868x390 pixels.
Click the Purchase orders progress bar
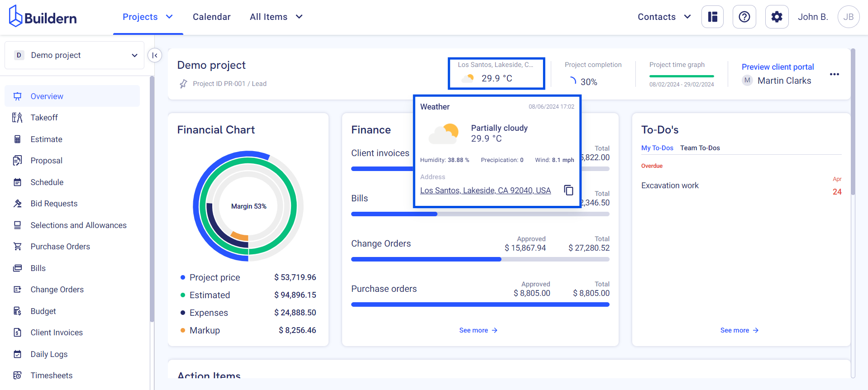click(480, 304)
